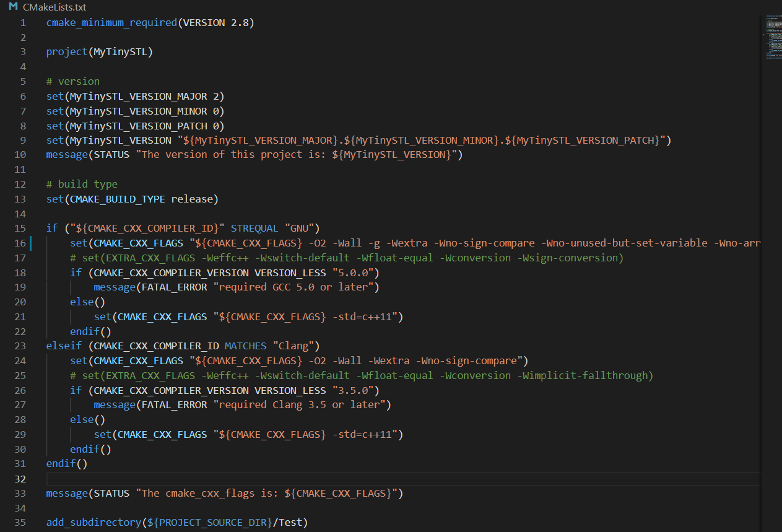
Task: Click the 'release' value on line 13
Action: pyautogui.click(x=192, y=199)
